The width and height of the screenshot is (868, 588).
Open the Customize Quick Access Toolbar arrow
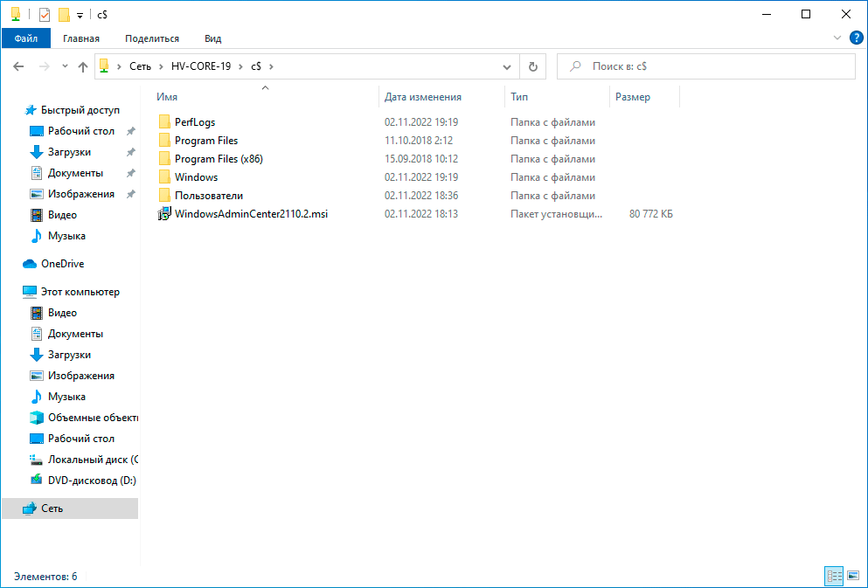click(x=80, y=16)
